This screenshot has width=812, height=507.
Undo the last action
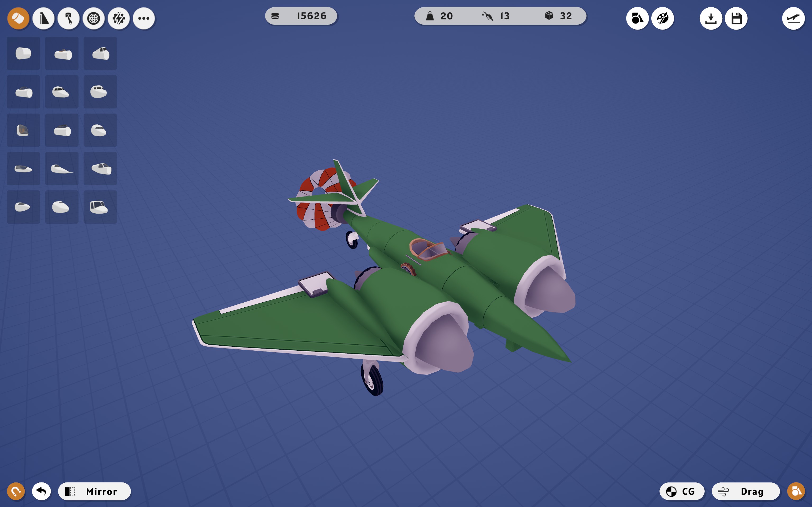pos(41,491)
